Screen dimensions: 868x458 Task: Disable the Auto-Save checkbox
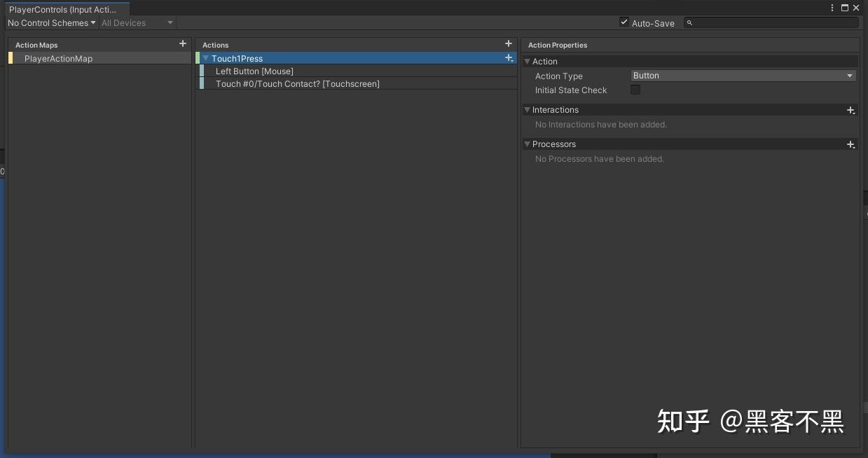[624, 22]
